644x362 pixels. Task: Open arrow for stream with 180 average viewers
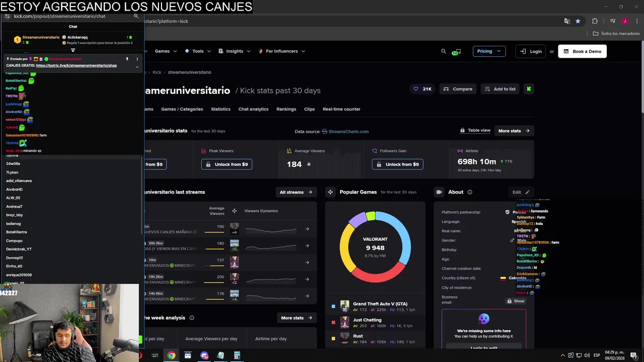(x=307, y=246)
